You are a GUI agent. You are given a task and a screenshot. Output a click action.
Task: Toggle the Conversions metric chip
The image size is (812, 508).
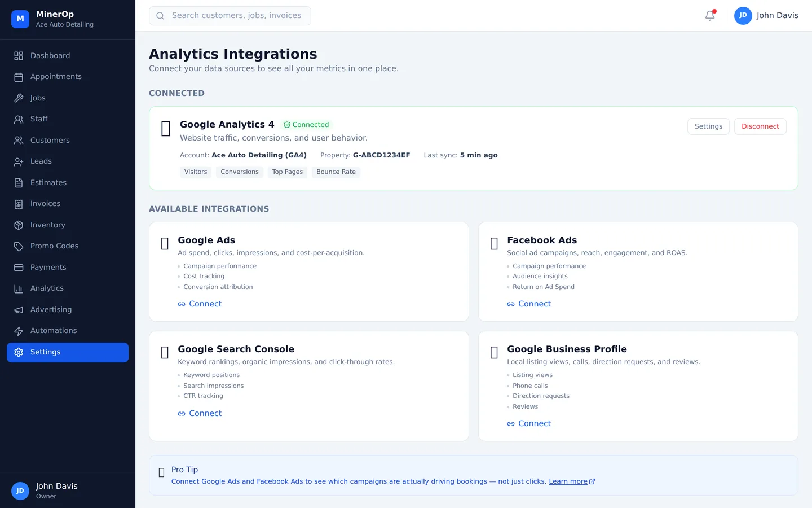click(x=239, y=172)
